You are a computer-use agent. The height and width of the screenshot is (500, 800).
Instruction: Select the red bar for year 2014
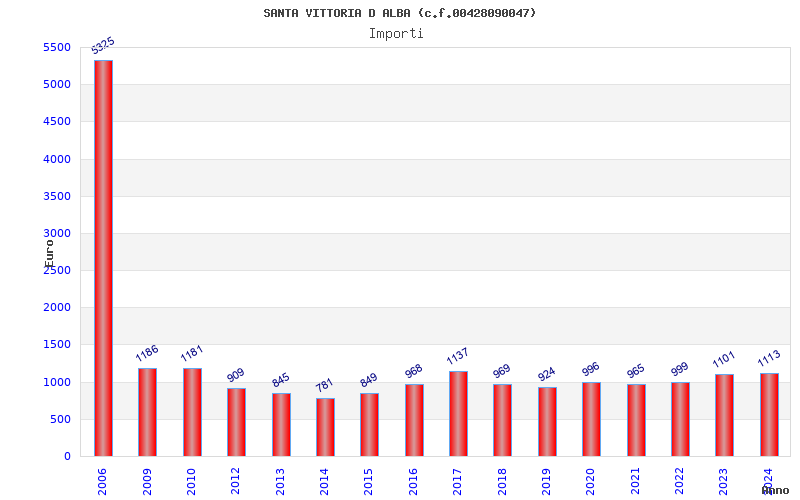[326, 427]
